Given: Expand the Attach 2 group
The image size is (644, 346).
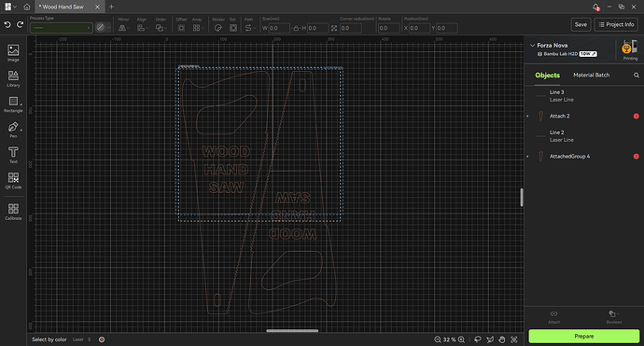Looking at the screenshot, I should point(527,117).
